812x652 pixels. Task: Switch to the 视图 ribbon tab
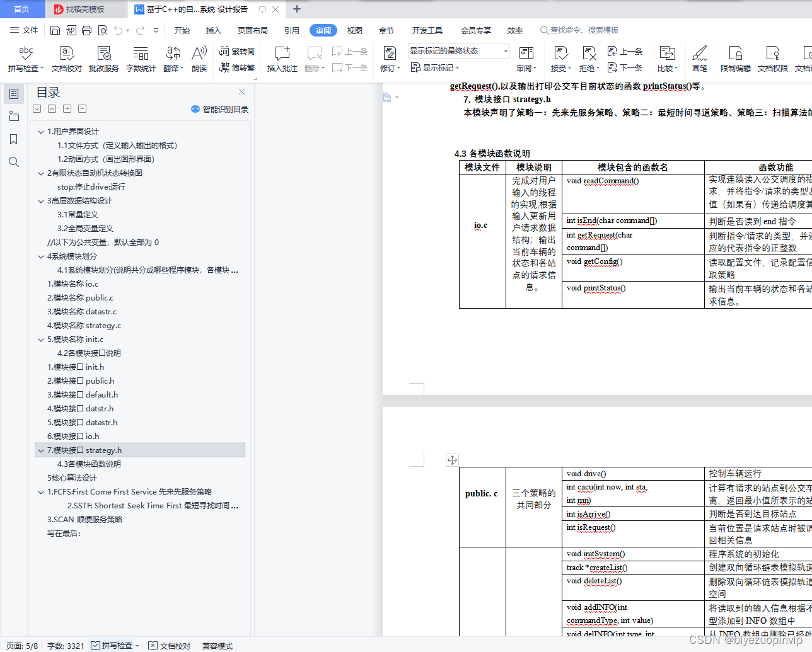[x=355, y=30]
